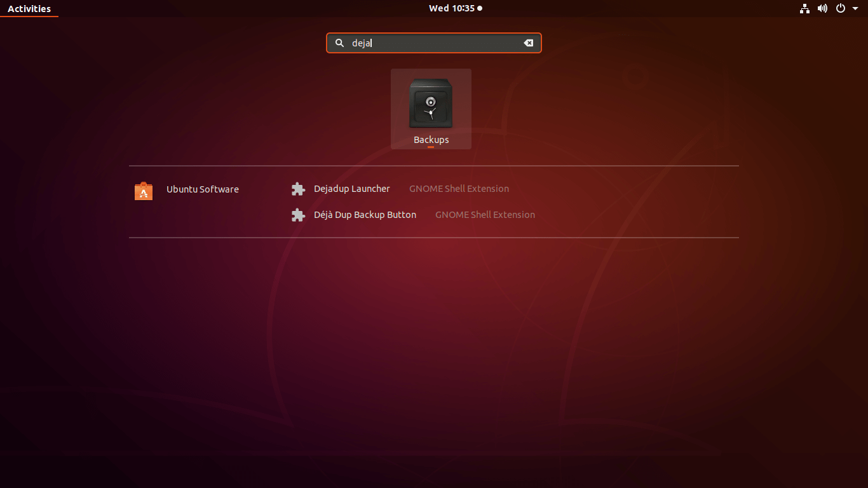
Task: Click the Backups app label
Action: pyautogui.click(x=431, y=140)
